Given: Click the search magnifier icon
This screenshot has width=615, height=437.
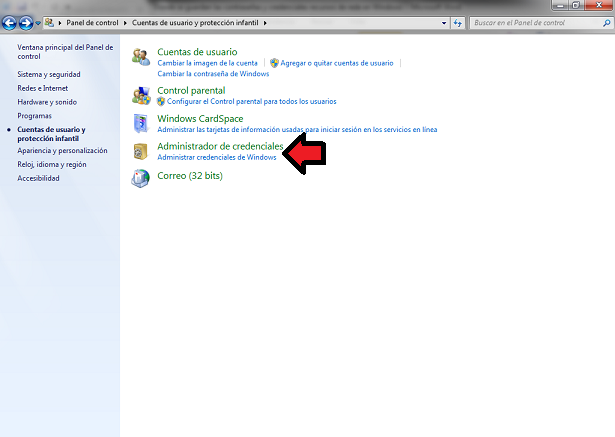Looking at the screenshot, I should click(606, 23).
